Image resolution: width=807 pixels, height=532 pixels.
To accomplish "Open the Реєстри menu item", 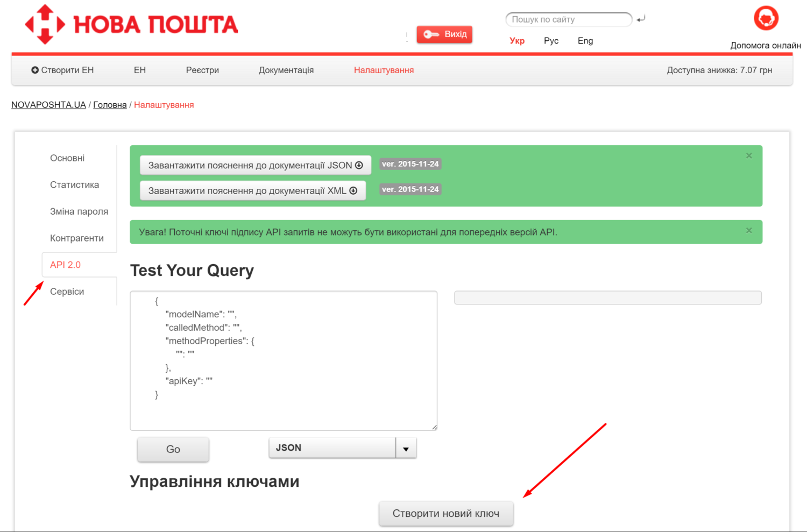I will coord(202,70).
